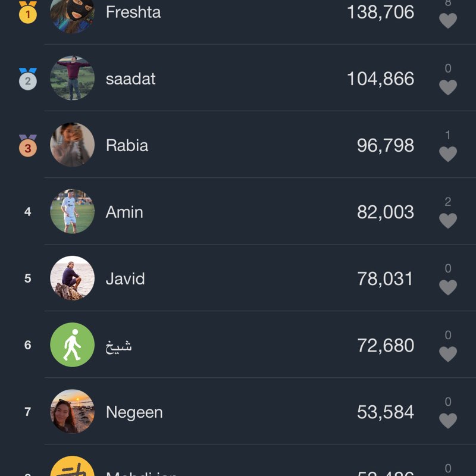Tap Javid's profile picture

pos(72,278)
